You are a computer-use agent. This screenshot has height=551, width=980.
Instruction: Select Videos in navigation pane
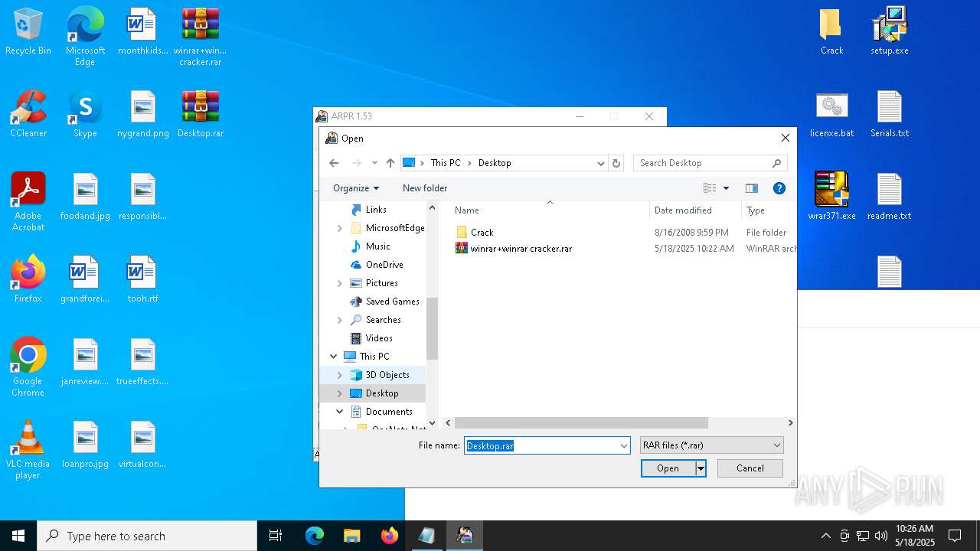coord(379,338)
